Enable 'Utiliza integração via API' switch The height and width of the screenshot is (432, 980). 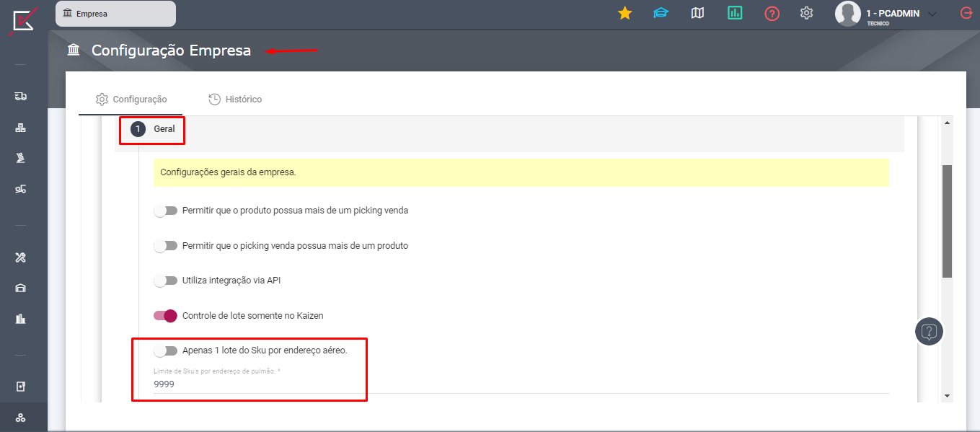(166, 281)
